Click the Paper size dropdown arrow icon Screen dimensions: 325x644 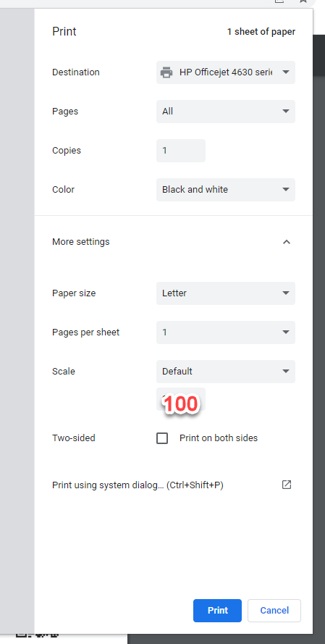[x=286, y=293]
